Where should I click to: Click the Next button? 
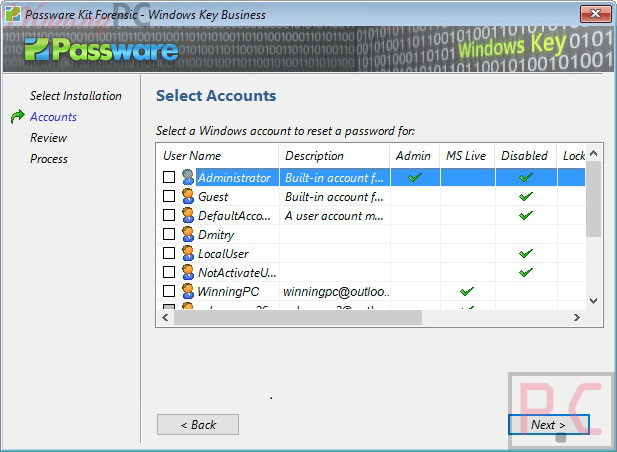click(549, 424)
